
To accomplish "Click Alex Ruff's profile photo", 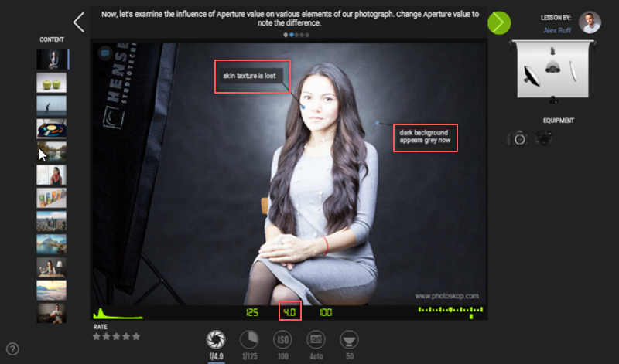I will [590, 22].
